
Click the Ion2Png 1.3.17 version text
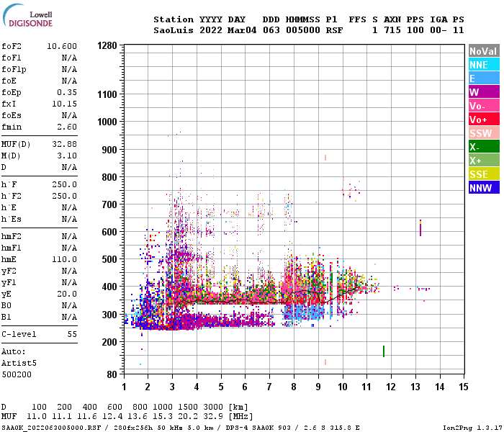click(x=472, y=428)
